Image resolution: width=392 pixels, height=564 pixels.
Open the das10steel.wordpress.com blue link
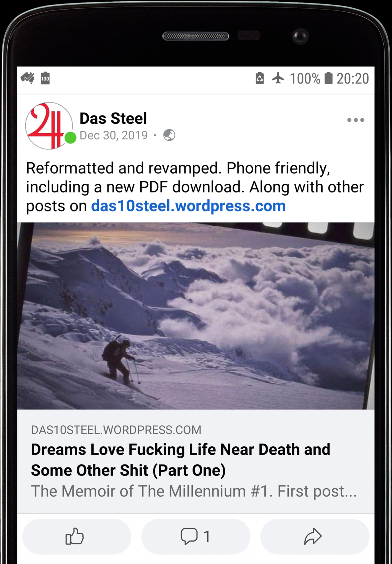coord(188,206)
